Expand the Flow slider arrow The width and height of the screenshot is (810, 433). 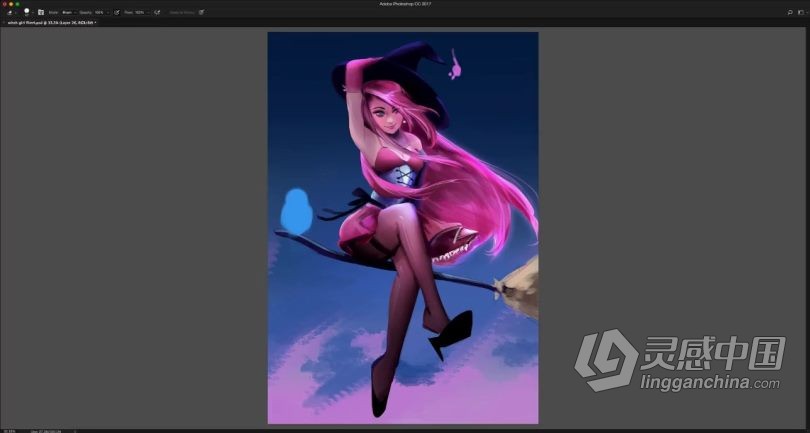coord(148,12)
